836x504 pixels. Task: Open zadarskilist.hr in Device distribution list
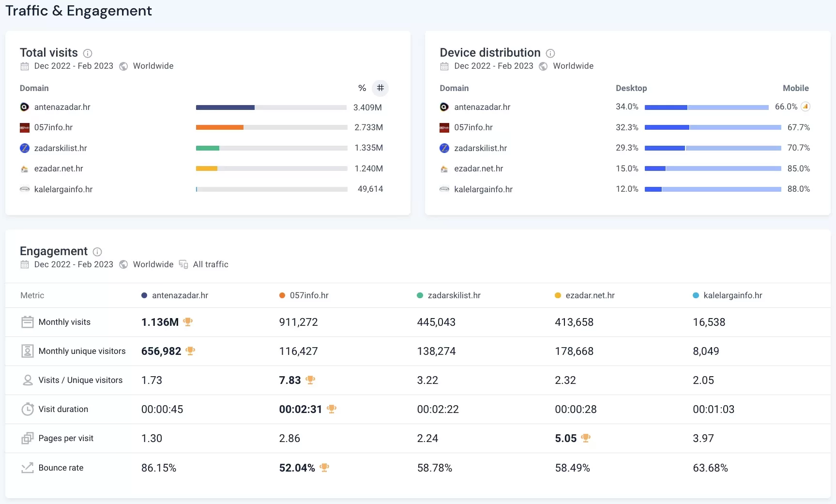coord(480,148)
